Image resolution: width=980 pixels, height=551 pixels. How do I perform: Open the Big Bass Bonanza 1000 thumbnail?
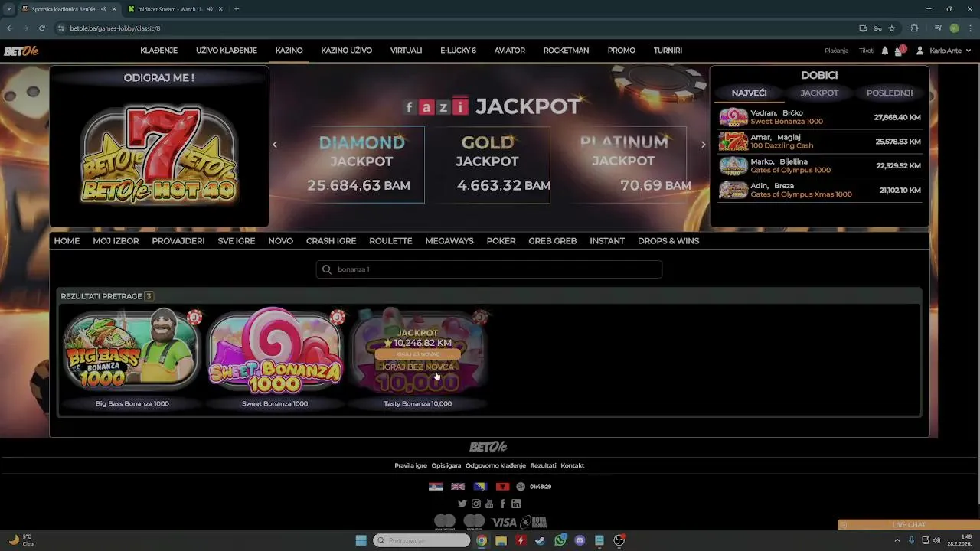[x=132, y=351]
